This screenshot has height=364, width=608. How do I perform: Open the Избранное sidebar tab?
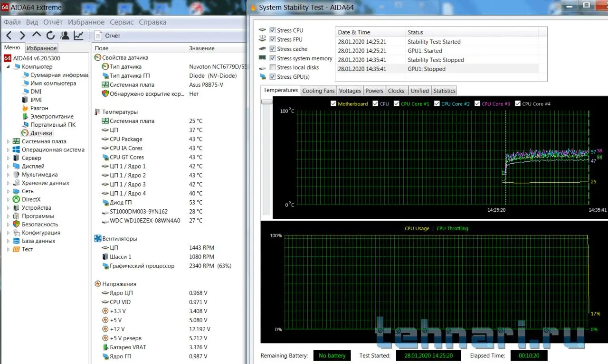click(x=42, y=48)
